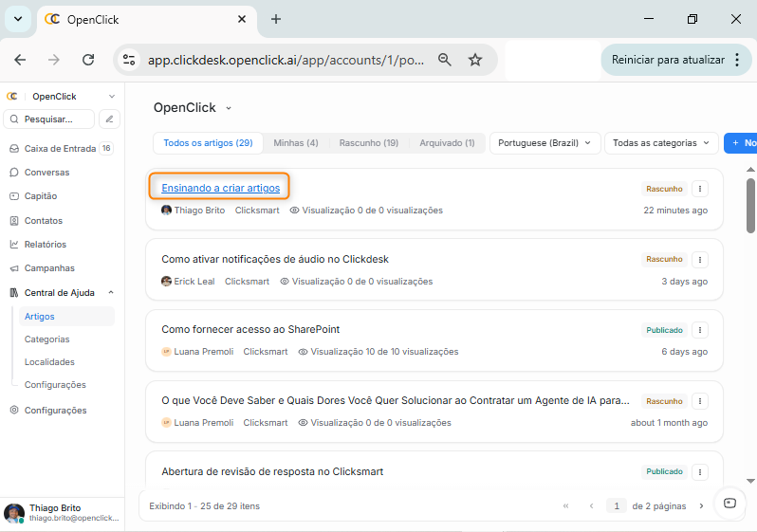Open Caixa de Entrada inbox
The width and height of the screenshot is (757, 532).
pyautogui.click(x=59, y=149)
